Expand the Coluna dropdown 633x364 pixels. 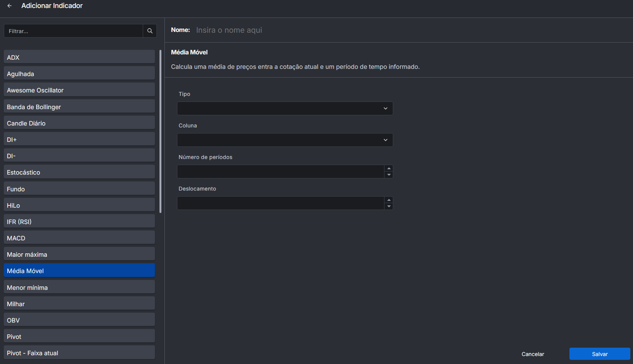click(285, 140)
